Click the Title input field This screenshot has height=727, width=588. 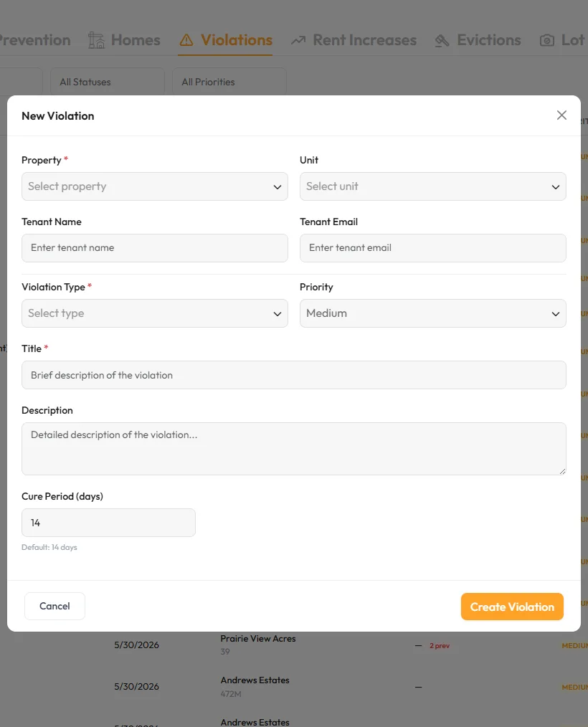point(293,375)
